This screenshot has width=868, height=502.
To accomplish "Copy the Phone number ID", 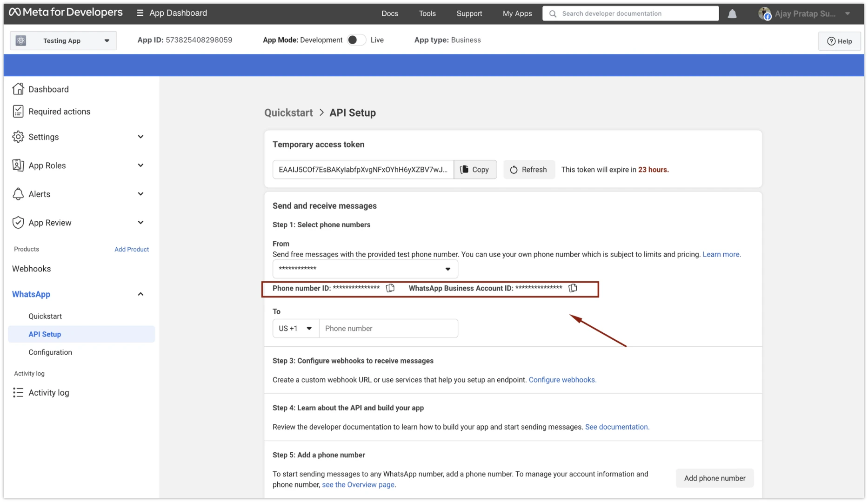I will tap(390, 288).
